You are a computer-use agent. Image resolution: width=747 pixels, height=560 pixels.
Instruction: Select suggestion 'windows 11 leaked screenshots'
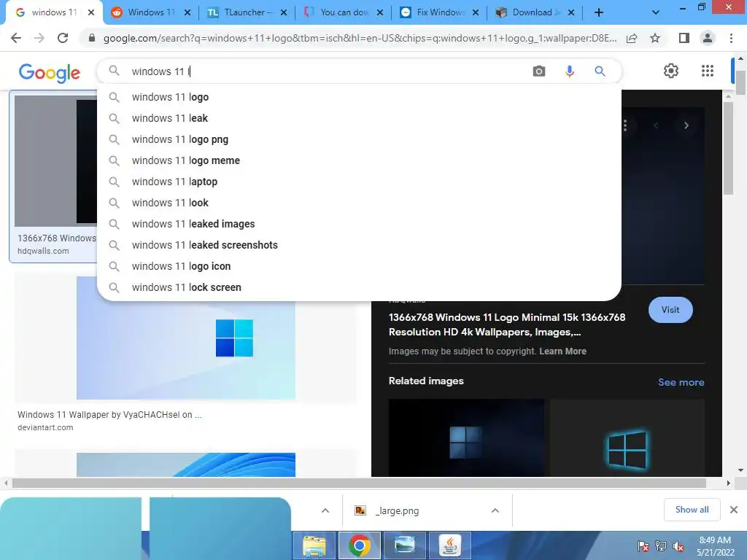tap(359, 245)
